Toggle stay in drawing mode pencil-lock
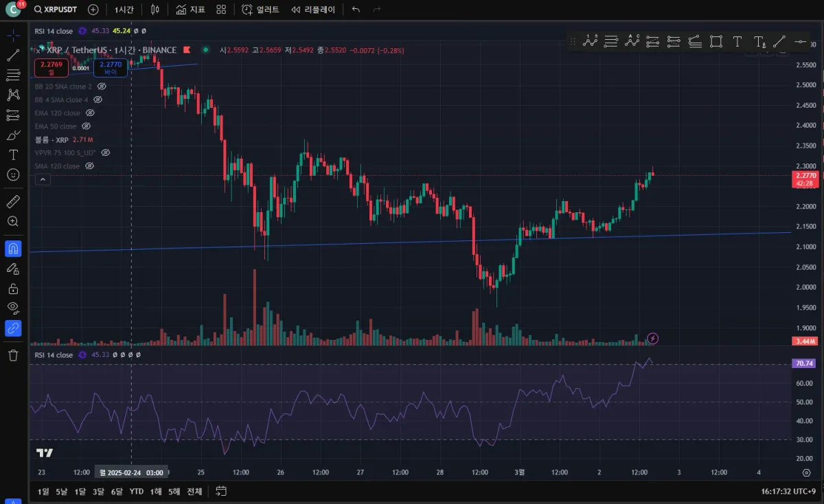Image resolution: width=824 pixels, height=504 pixels. tap(13, 268)
